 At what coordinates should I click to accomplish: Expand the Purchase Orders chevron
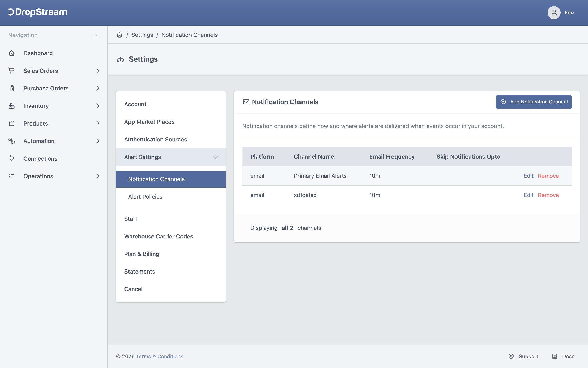pos(98,88)
